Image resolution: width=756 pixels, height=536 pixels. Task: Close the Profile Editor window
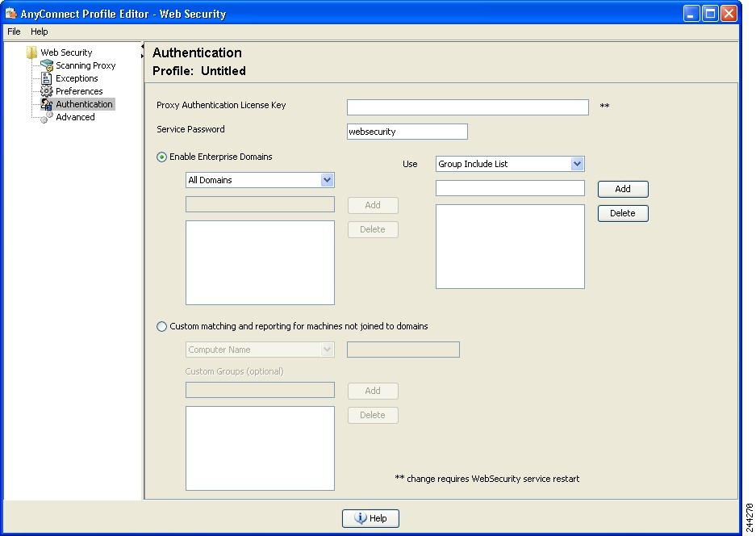pos(729,13)
